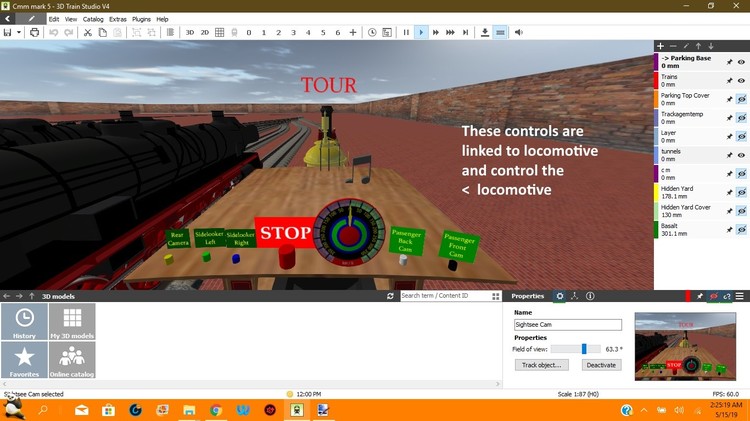The height and width of the screenshot is (421, 750).
Task: Open the Favorites tile
Action: [x=24, y=360]
